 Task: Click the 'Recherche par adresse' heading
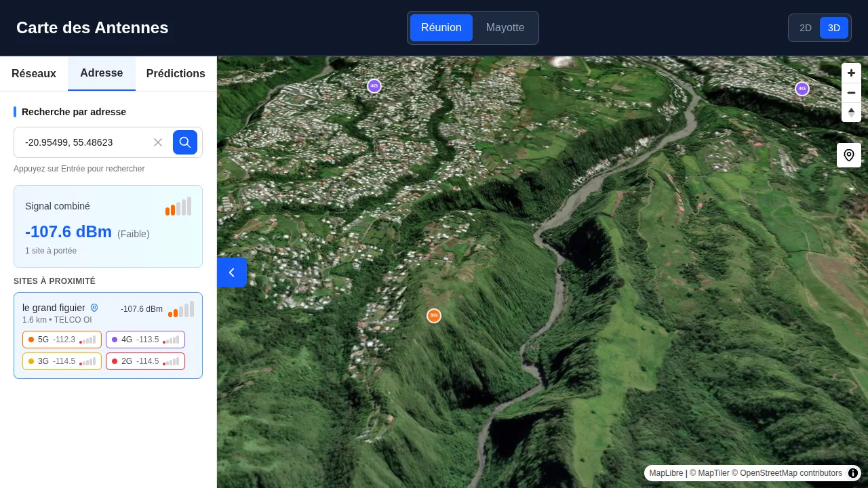coord(74,112)
